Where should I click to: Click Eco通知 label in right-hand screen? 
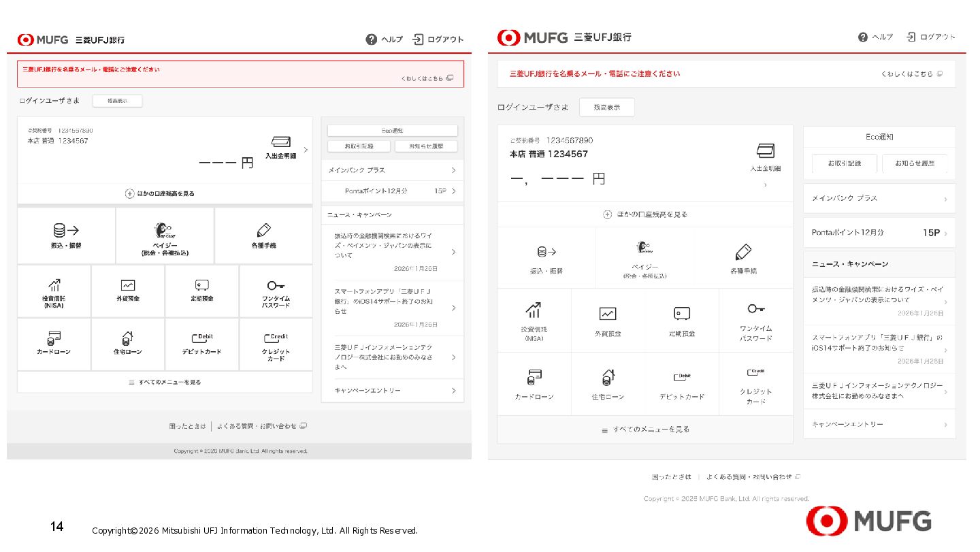(879, 137)
